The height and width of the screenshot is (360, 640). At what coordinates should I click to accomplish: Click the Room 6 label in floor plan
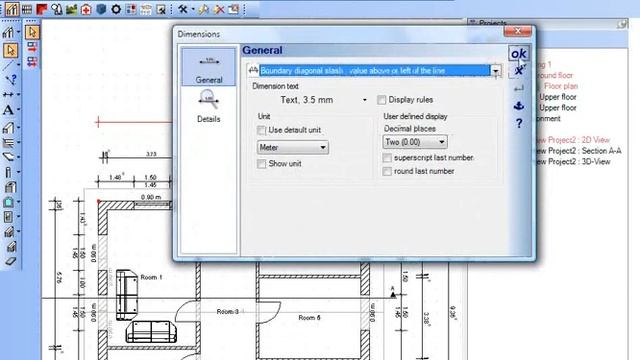309,318
